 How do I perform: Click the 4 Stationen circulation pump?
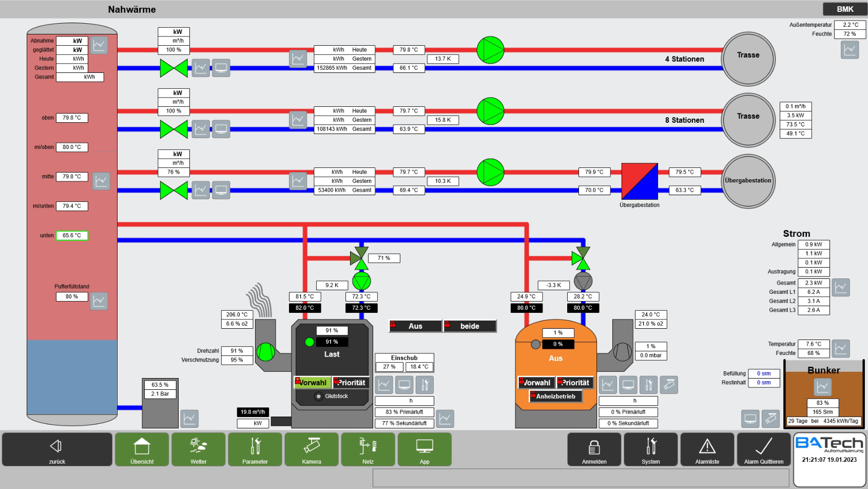(x=490, y=50)
